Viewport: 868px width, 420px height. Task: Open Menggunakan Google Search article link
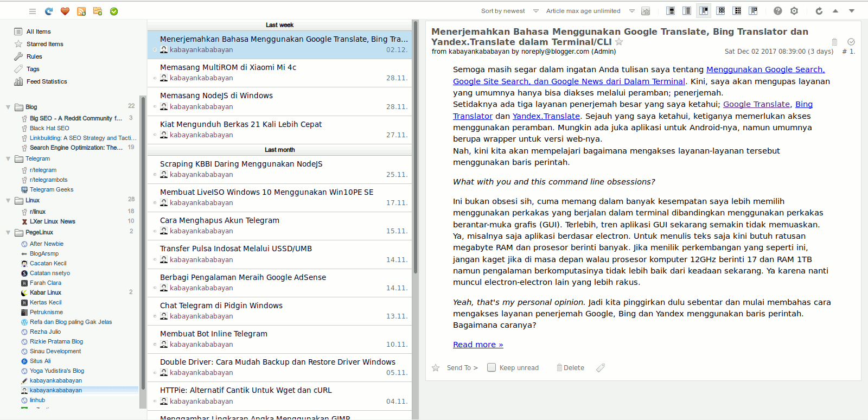[765, 69]
